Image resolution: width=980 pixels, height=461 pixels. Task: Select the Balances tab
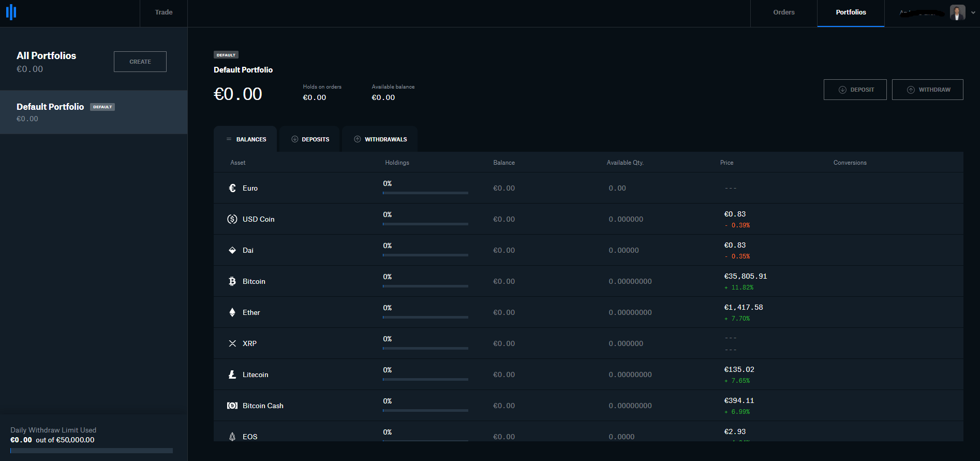[246, 139]
